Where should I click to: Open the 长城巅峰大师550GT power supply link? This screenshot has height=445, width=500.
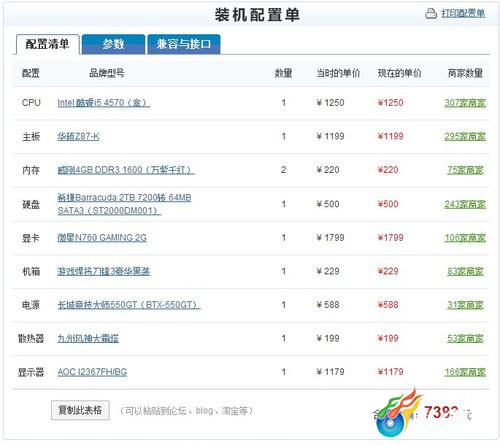(x=129, y=305)
